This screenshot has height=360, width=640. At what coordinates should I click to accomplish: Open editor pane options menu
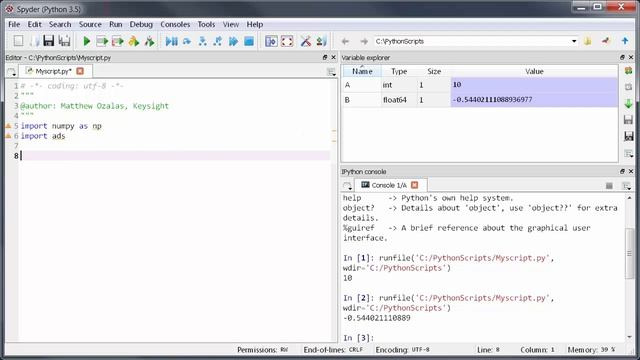coord(331,72)
